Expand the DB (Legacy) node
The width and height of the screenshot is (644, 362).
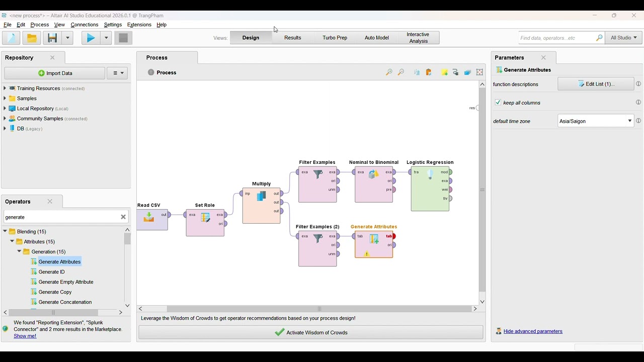point(5,129)
